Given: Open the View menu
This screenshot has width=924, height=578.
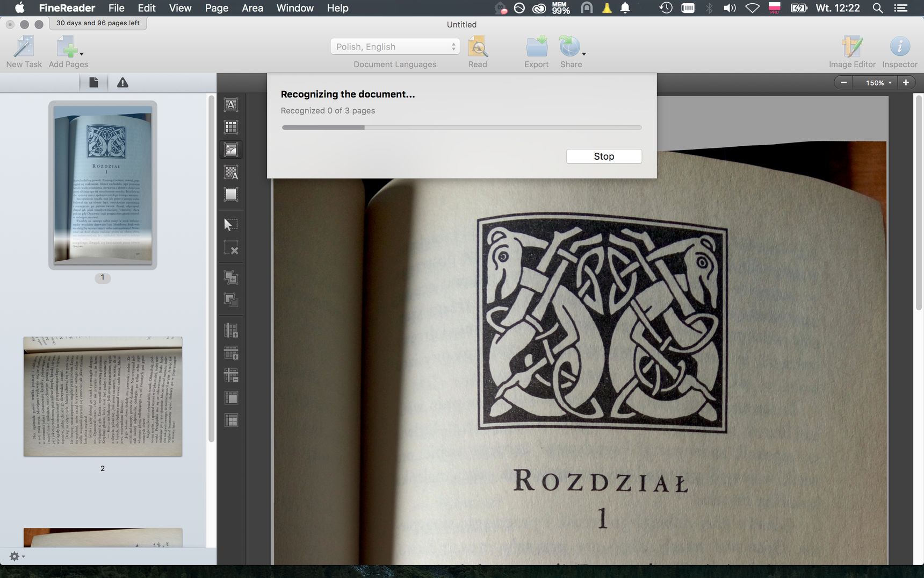Looking at the screenshot, I should click(x=180, y=8).
